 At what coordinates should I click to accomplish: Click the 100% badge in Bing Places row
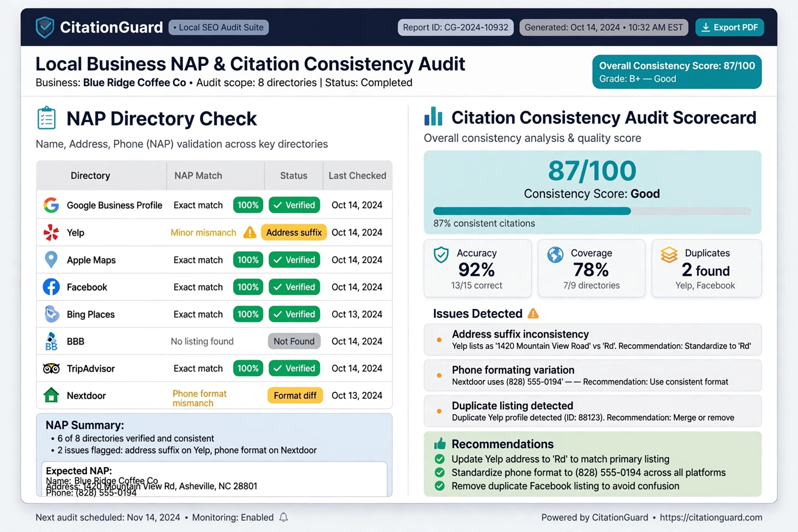pyautogui.click(x=248, y=314)
